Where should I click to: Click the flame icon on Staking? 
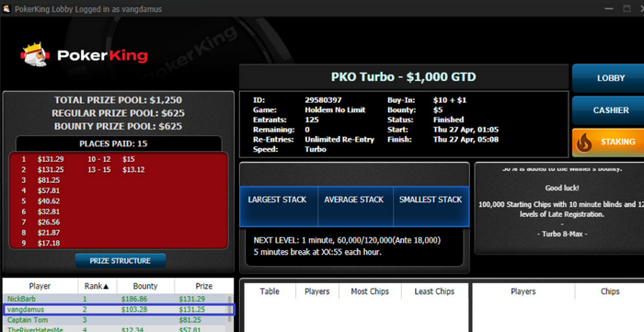click(x=584, y=143)
